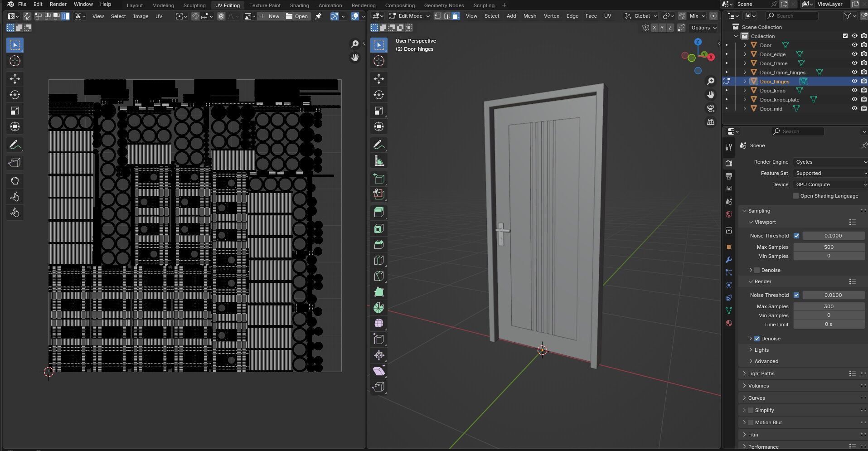868x451 pixels.
Task: Expand the Volumes panel
Action: click(758, 386)
